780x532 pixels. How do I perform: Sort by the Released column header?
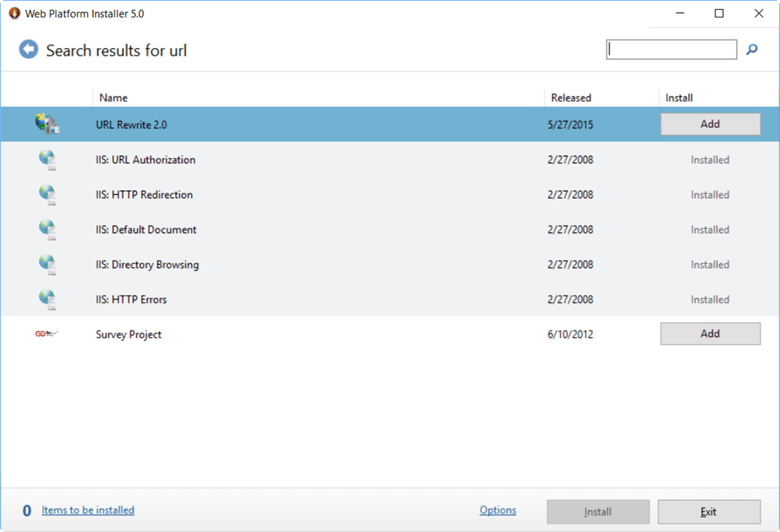pyautogui.click(x=571, y=98)
